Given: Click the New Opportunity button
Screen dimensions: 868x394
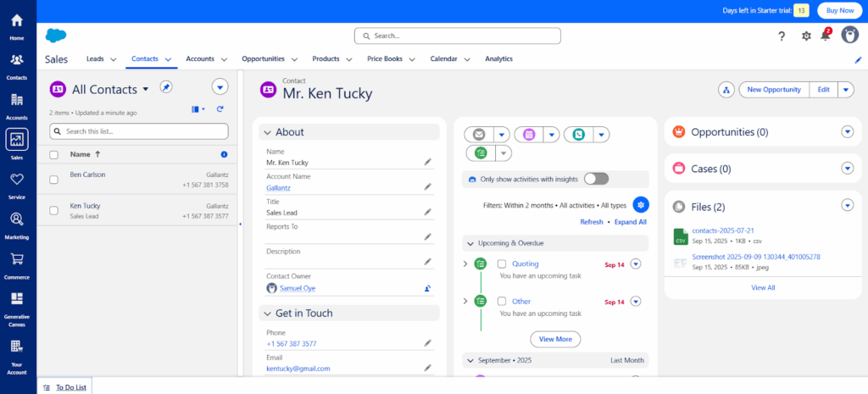Looking at the screenshot, I should pyautogui.click(x=773, y=90).
